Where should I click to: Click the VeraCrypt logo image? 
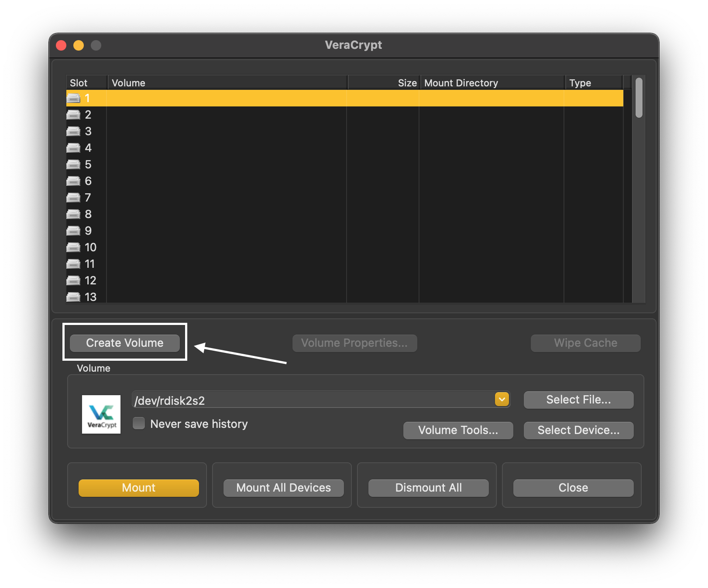coord(101,414)
